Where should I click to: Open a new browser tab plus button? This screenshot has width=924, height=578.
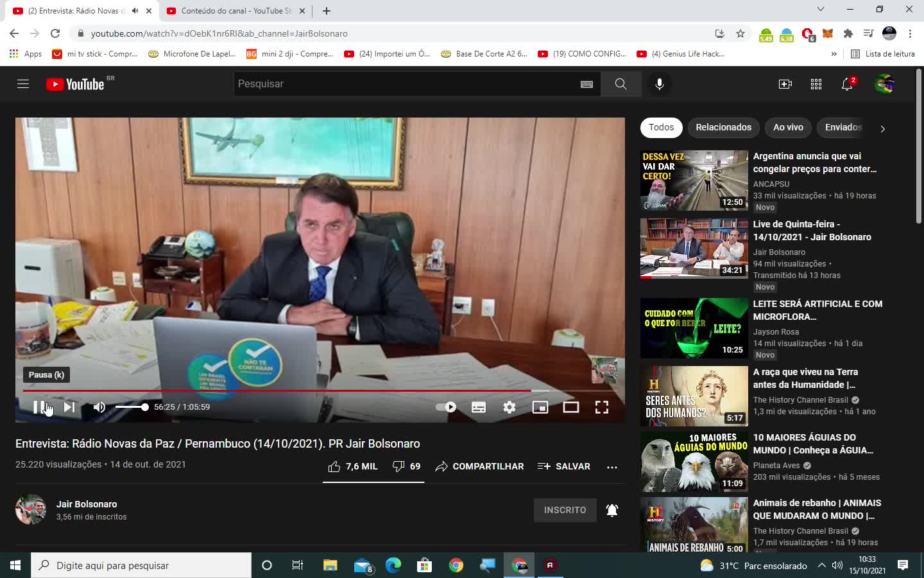coord(327,11)
